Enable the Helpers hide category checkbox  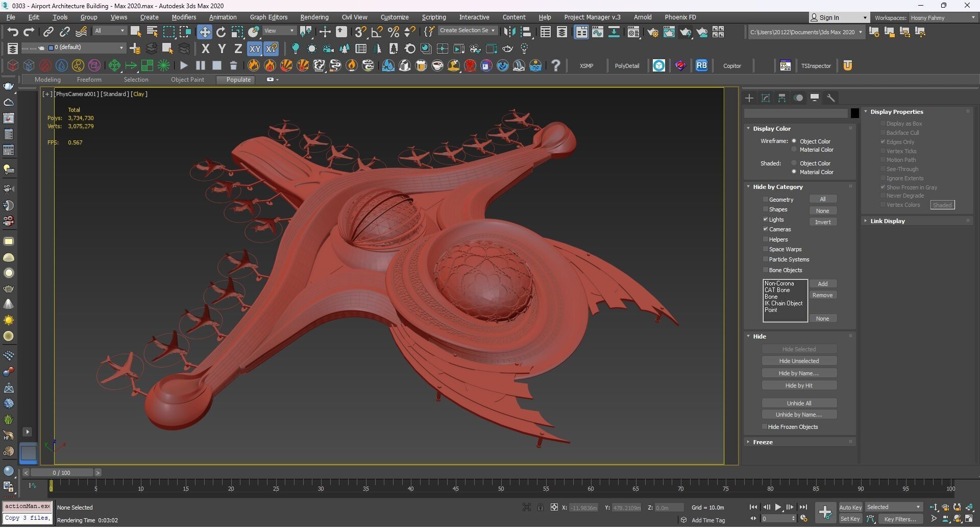coord(765,239)
